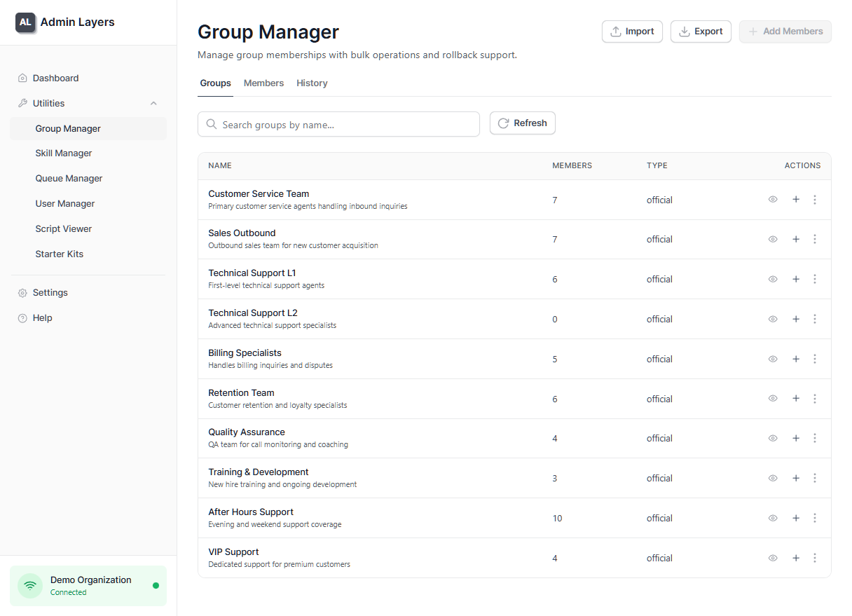Image resolution: width=852 pixels, height=616 pixels.
Task: Click the add icon on VIP Support row
Action: coord(796,557)
